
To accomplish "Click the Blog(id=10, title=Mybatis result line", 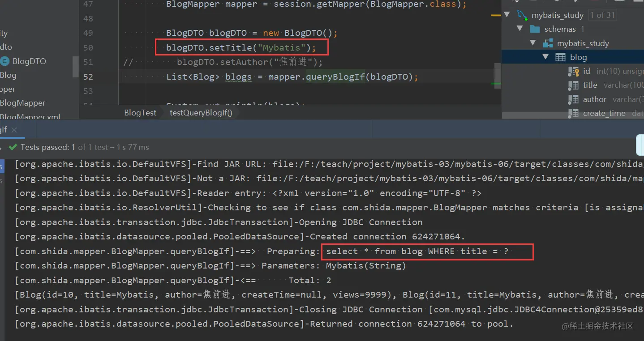I will click(x=329, y=294).
